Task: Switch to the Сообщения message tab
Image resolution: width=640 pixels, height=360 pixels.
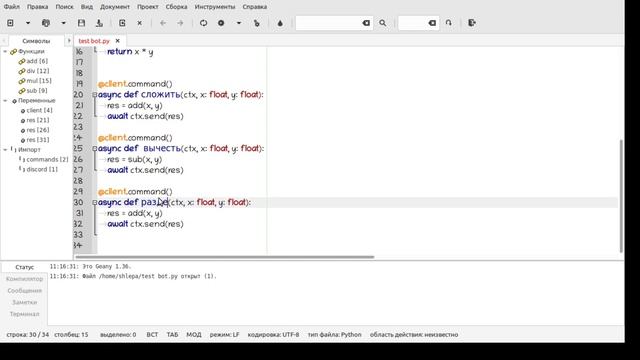Action: (24, 291)
